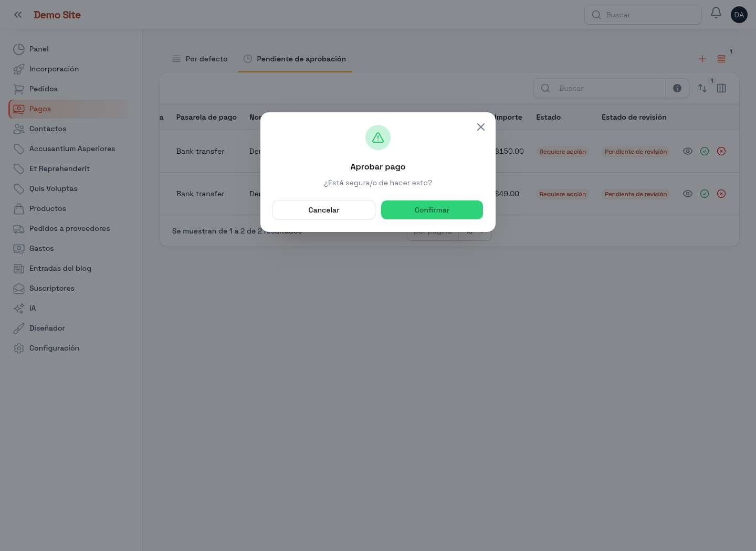756x551 pixels.
Task: Open Diseñador in the sidebar
Action: tap(68, 328)
